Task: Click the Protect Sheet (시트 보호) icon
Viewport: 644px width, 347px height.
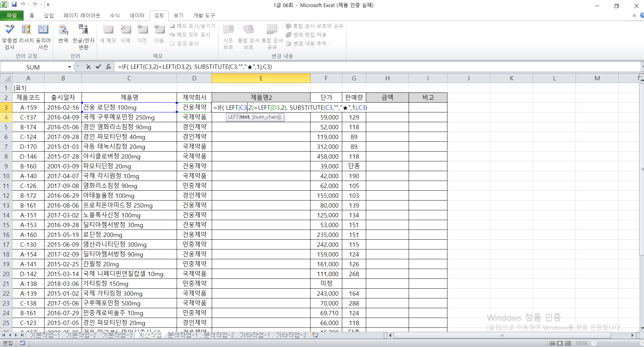Action: pos(228,30)
